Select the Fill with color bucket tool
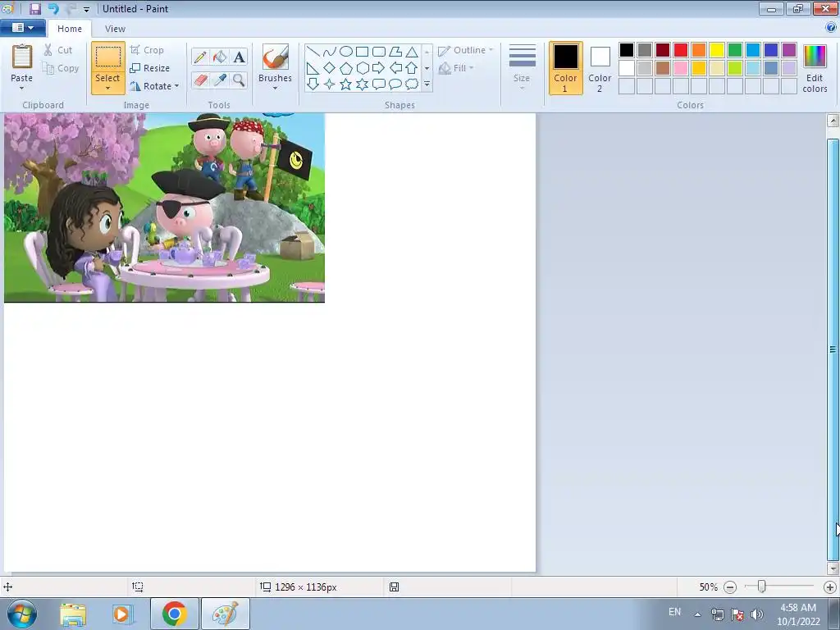 click(220, 57)
